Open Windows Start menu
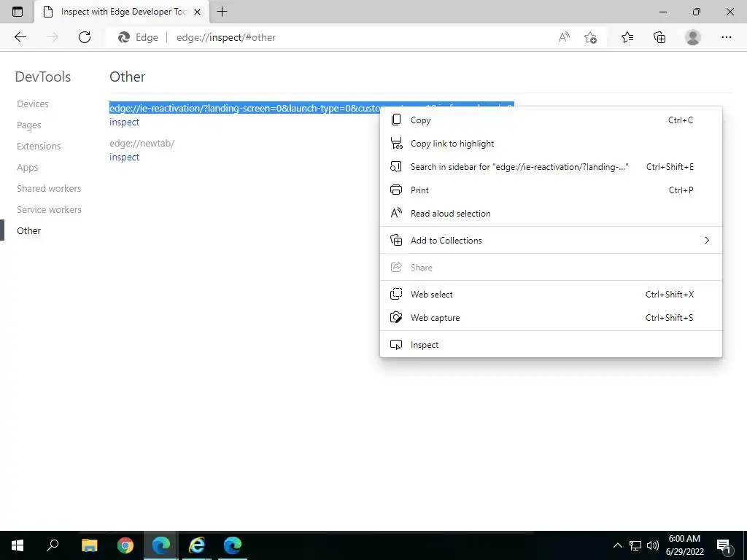This screenshot has width=747, height=560. 18,545
